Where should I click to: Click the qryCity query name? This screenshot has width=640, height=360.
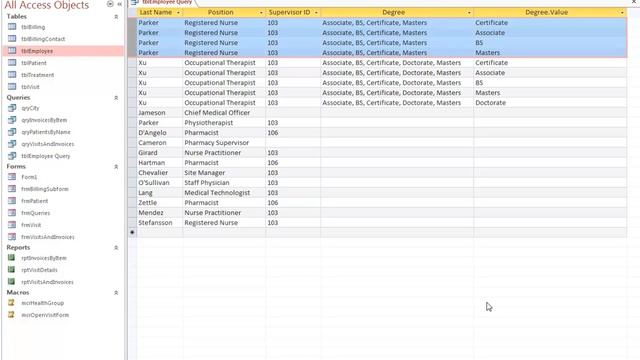click(x=31, y=108)
